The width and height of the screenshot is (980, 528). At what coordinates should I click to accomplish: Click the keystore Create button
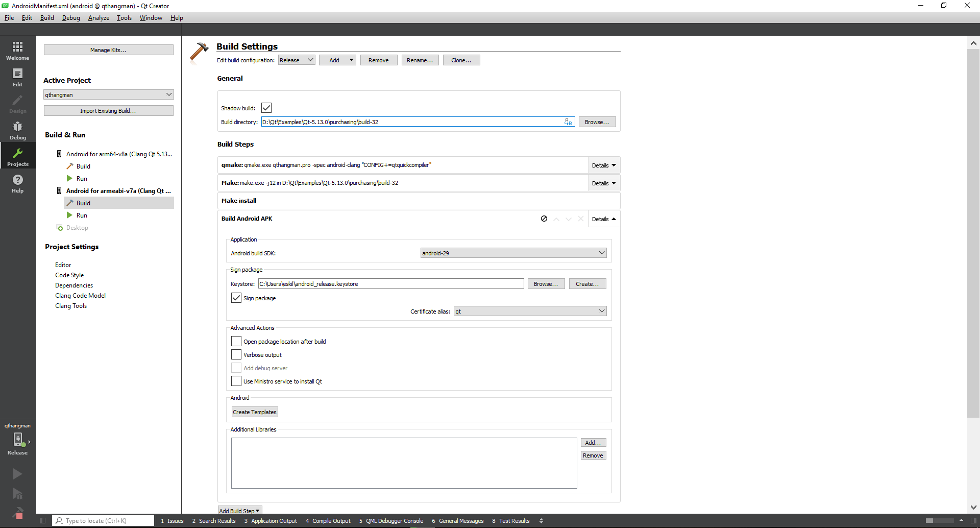[x=587, y=284]
